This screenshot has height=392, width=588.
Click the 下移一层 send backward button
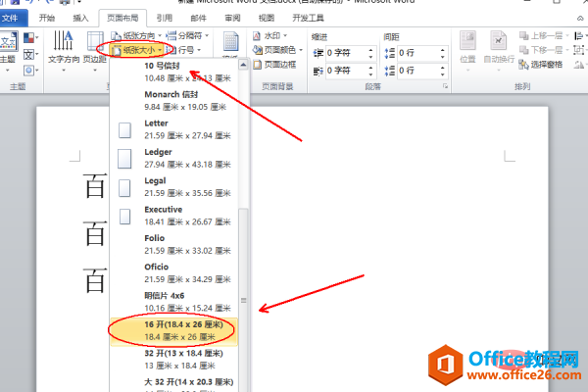543,50
